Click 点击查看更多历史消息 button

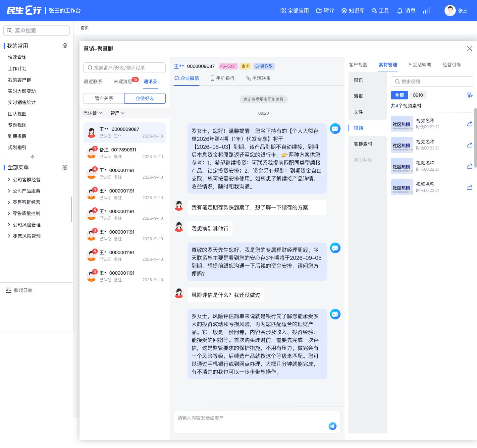point(264,99)
